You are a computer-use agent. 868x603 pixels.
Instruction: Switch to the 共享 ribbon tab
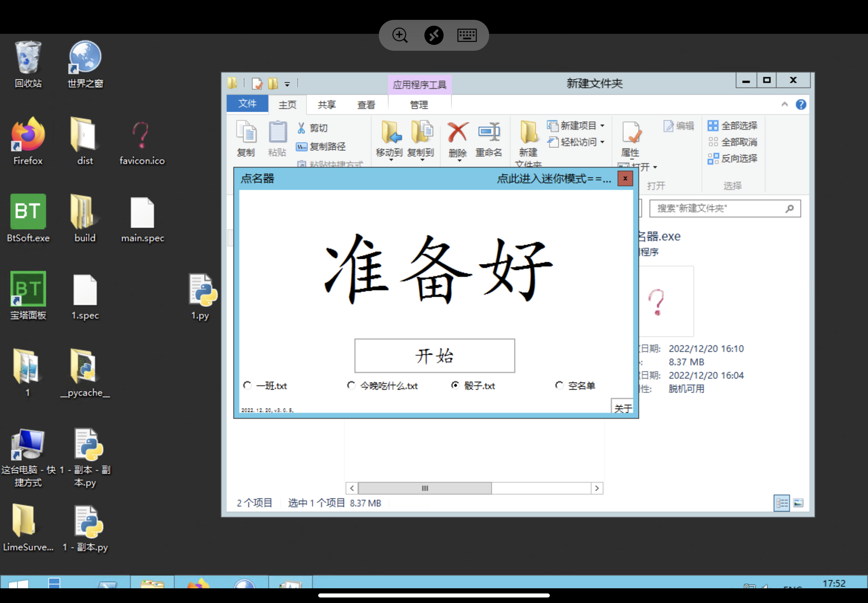(327, 105)
